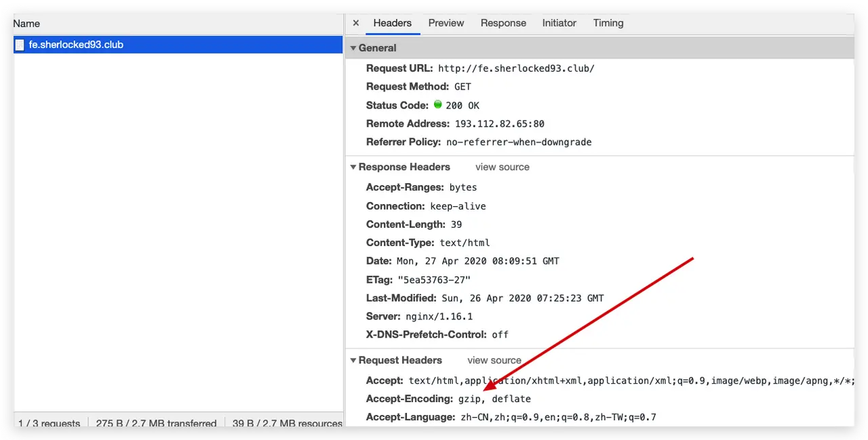Click the Content-Type text/html value
This screenshot has height=440, width=868.
click(x=465, y=243)
